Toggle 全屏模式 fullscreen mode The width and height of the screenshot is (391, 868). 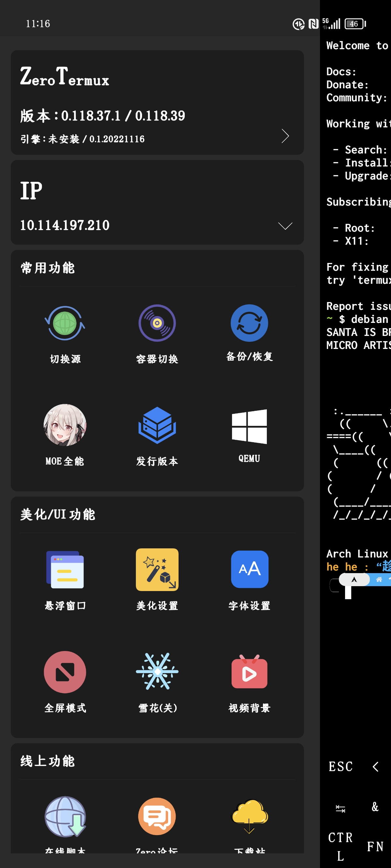tap(65, 672)
